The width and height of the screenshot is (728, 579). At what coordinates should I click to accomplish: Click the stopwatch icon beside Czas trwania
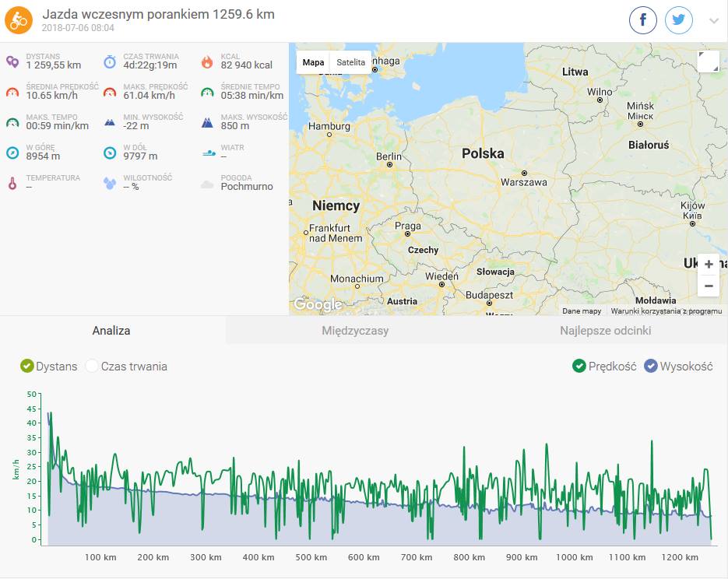[110, 61]
